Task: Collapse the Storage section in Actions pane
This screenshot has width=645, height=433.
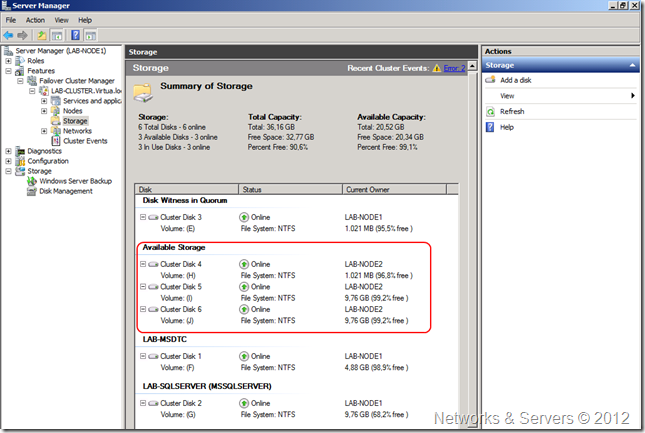Action: pos(632,65)
